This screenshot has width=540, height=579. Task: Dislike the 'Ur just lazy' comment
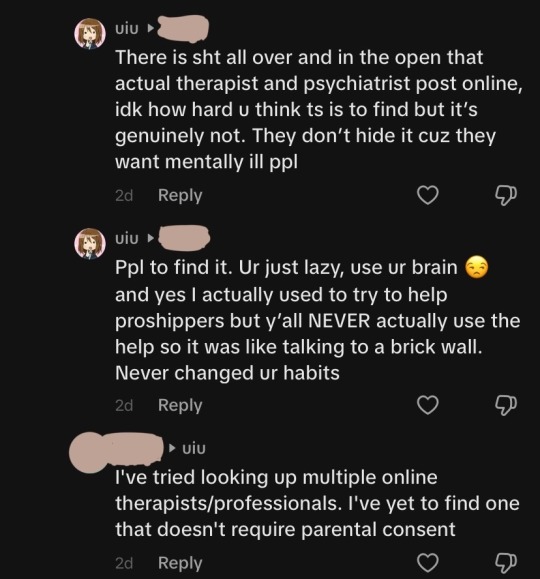pos(506,405)
